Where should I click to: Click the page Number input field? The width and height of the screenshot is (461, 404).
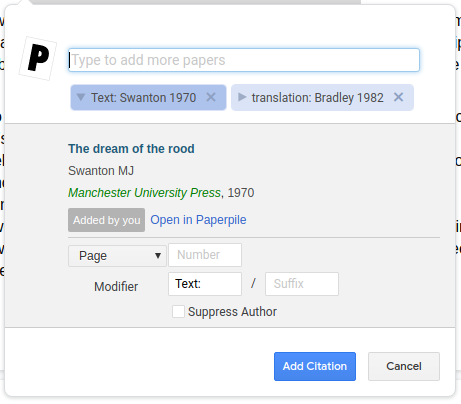coord(205,255)
